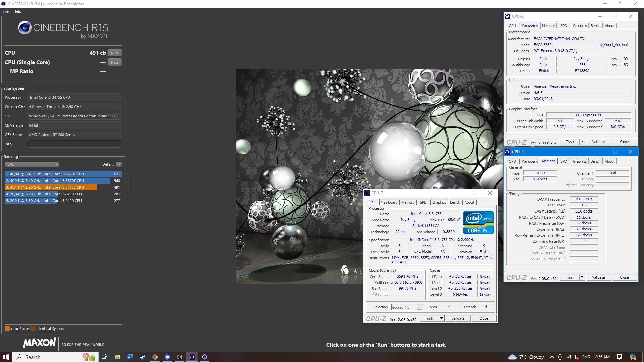The image size is (644, 362).
Task: Select ranking row Core i3-3210 CPU
Action: coord(63,194)
